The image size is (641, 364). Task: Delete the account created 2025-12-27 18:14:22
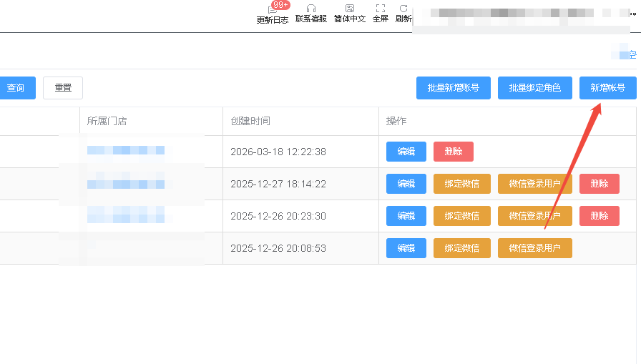pos(599,184)
